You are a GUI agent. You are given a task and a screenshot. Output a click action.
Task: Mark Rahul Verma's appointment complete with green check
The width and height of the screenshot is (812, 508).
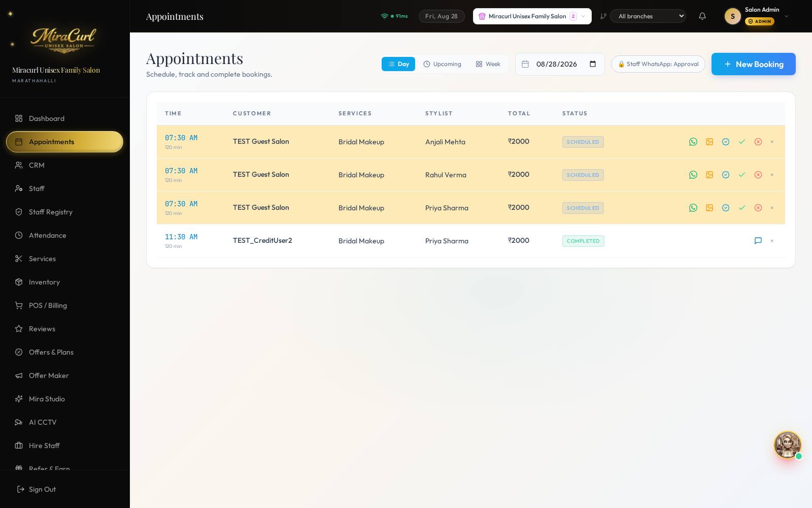coord(742,175)
